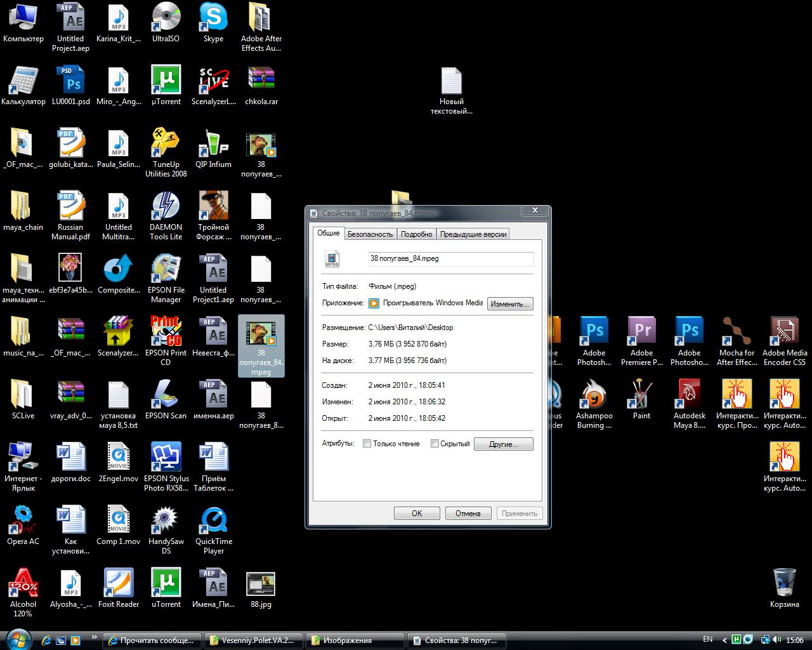Click the EPSON Scan desktop icon
This screenshot has height=650, width=812.
click(166, 400)
